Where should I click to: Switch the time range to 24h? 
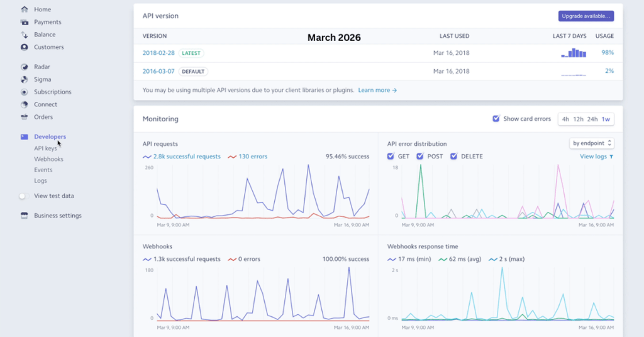click(592, 119)
